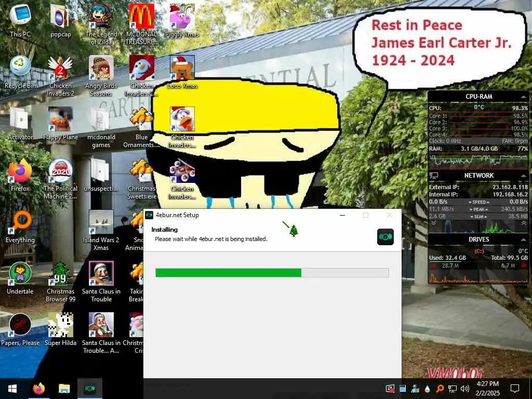Launch the Loco Xmas shortcut

coord(182,72)
